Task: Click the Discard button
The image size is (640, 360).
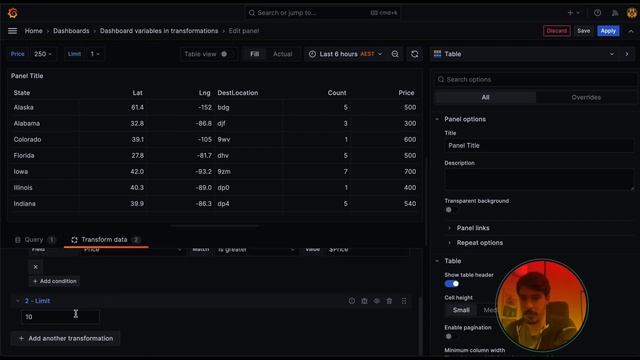Action: pos(557,31)
